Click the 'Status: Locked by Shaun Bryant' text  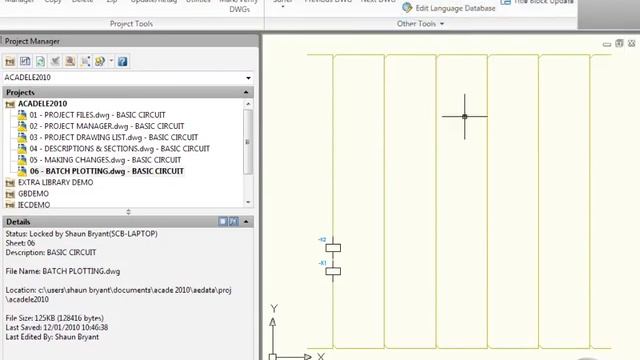[82, 234]
